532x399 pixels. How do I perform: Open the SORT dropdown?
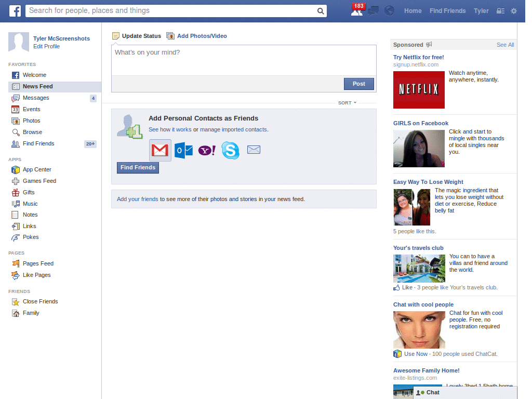(x=347, y=103)
